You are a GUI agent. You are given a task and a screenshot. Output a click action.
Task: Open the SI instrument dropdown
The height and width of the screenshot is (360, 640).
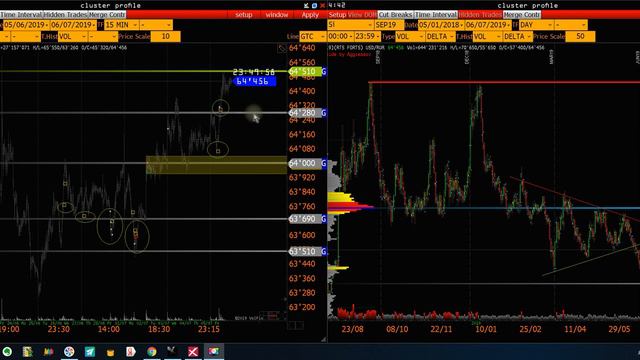click(x=351, y=25)
